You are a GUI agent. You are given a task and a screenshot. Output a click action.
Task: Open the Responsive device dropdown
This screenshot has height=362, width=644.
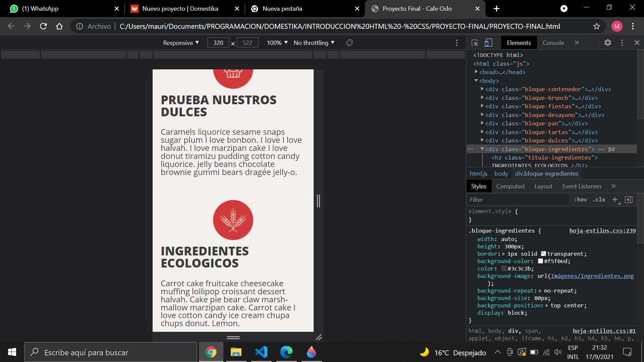181,43
